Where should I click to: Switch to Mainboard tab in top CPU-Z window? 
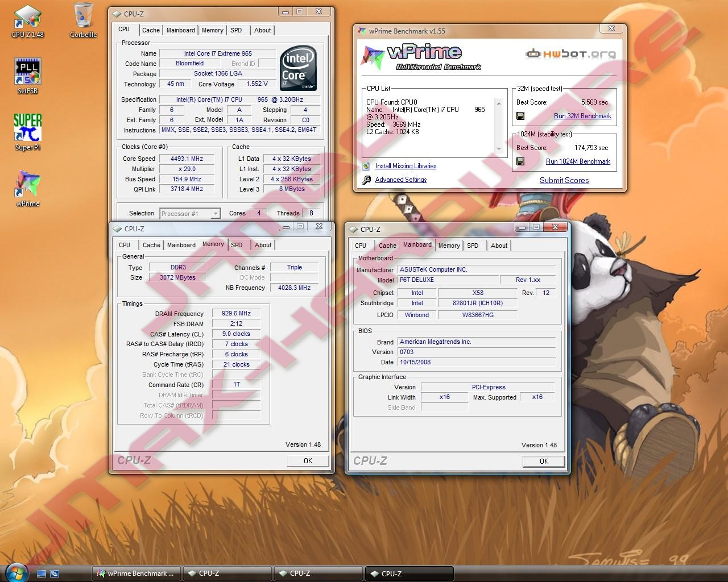pyautogui.click(x=180, y=30)
